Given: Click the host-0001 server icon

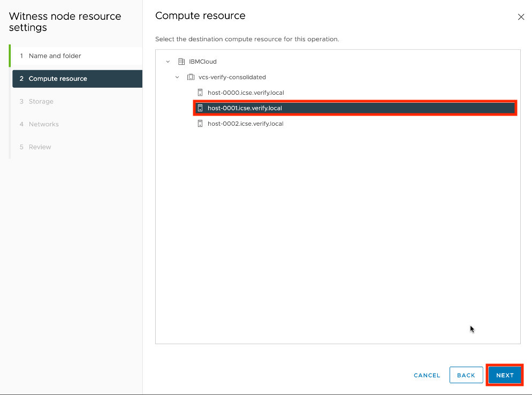Looking at the screenshot, I should click(200, 108).
